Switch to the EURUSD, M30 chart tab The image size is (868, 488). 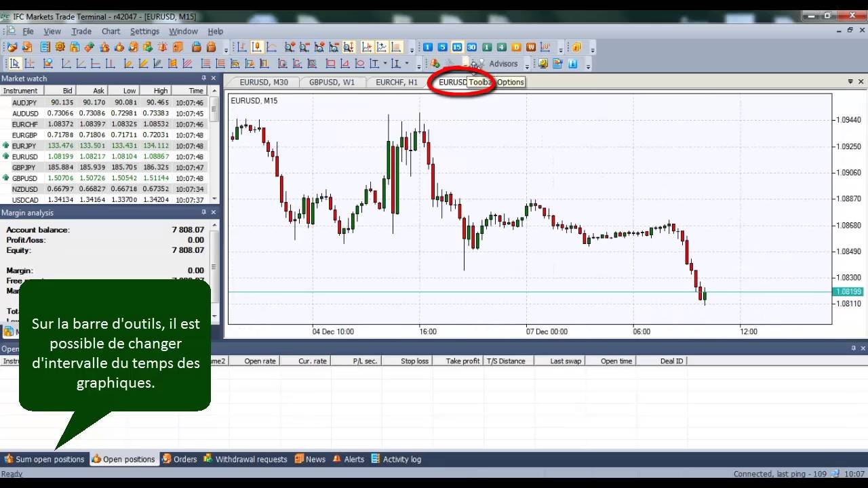coord(264,82)
